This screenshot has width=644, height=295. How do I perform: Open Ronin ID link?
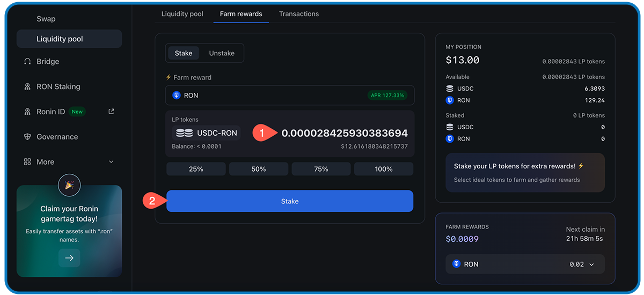(x=50, y=112)
